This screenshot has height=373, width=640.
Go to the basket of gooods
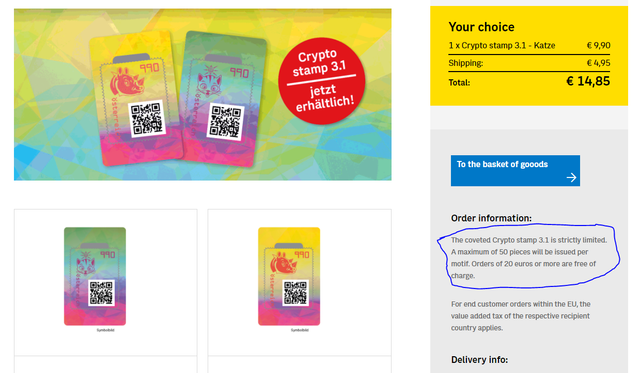point(515,170)
